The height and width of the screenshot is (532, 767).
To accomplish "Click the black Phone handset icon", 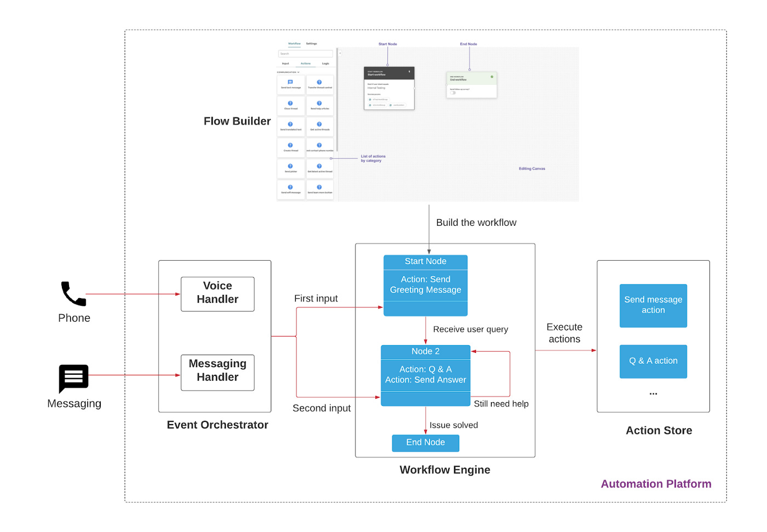I will (73, 294).
